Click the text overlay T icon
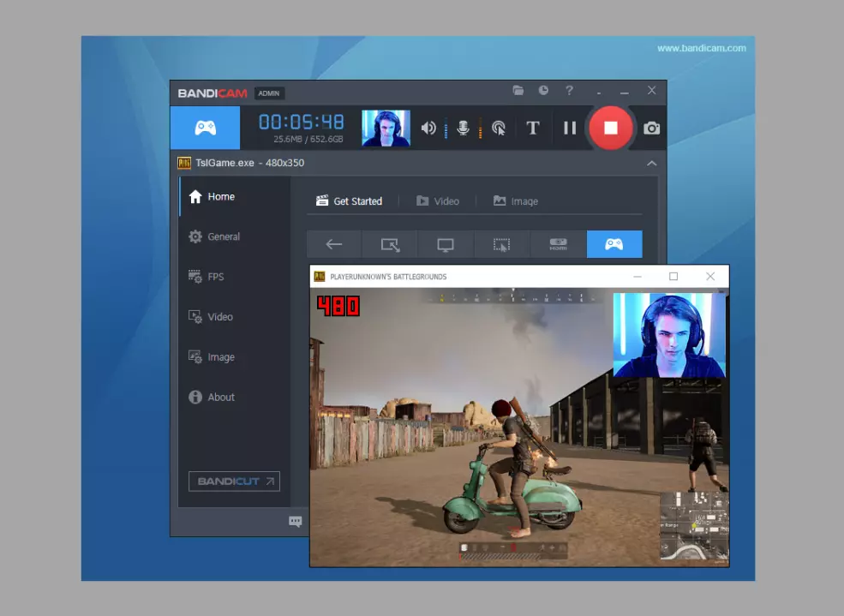The height and width of the screenshot is (616, 844). 532,128
